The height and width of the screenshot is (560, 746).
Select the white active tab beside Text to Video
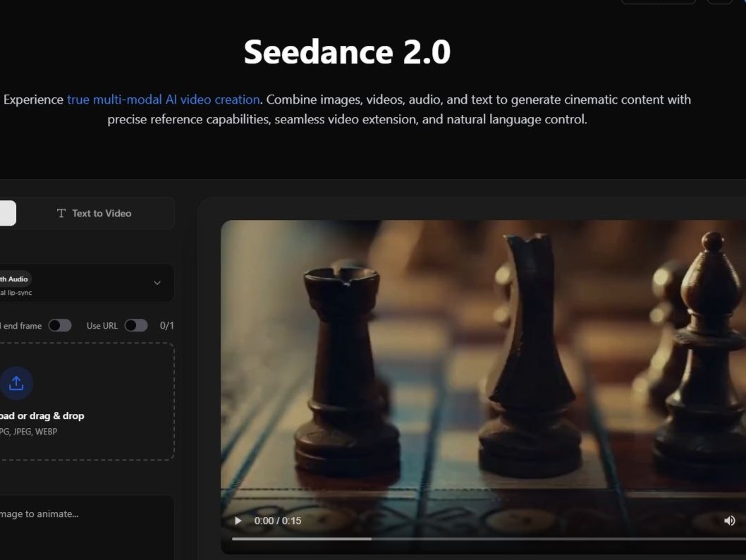(x=8, y=213)
